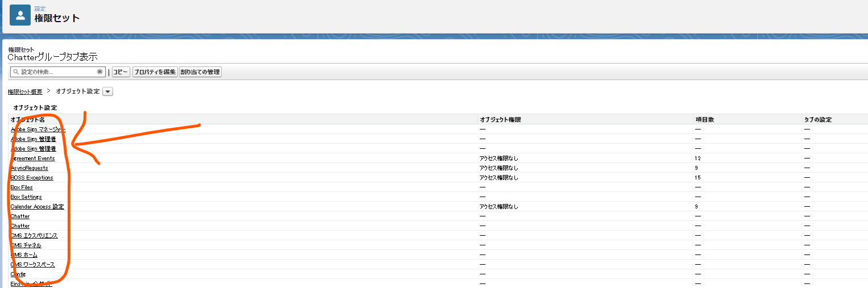Open the CMS エクスペリエンス object
Screen dimensions: 868x288
coord(34,236)
